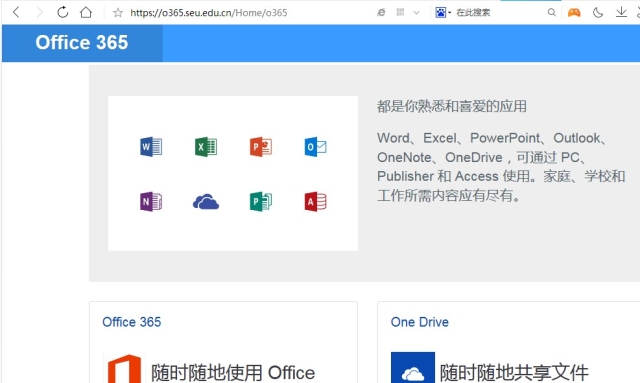Viewport: 640px width, 383px height.
Task: Click the Outlook app icon
Action: tap(316, 147)
